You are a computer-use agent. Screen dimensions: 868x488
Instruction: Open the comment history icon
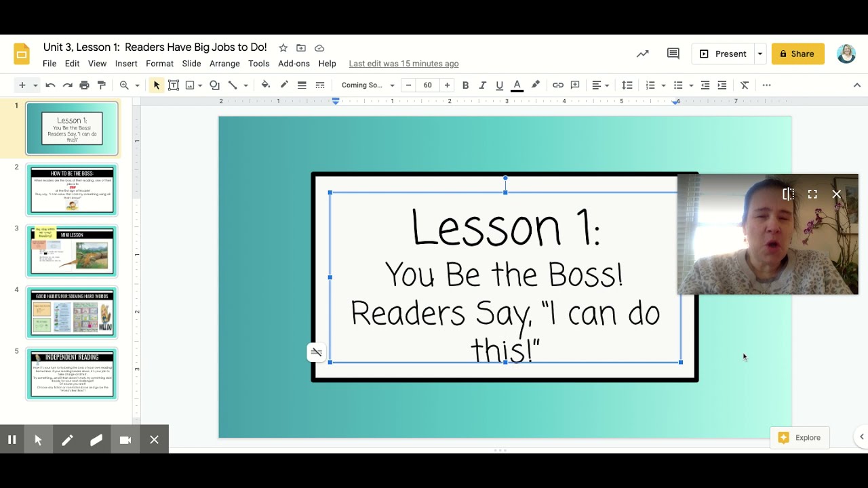click(x=673, y=54)
